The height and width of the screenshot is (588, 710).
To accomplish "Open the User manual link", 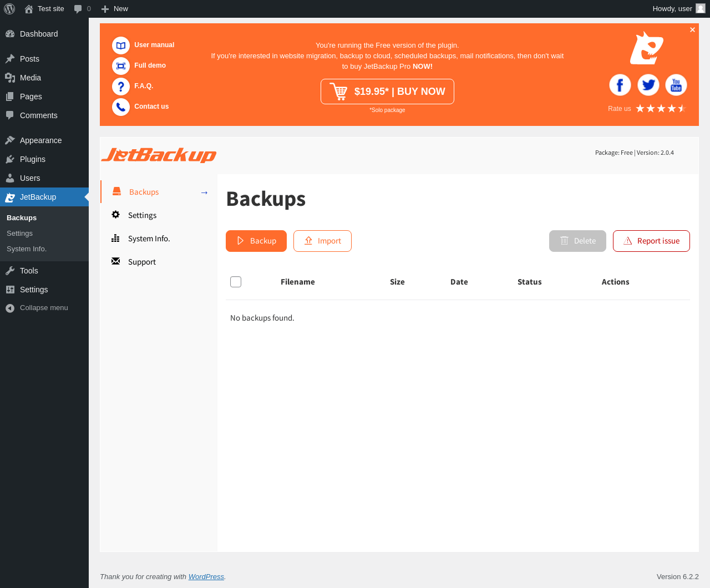I will (x=154, y=45).
